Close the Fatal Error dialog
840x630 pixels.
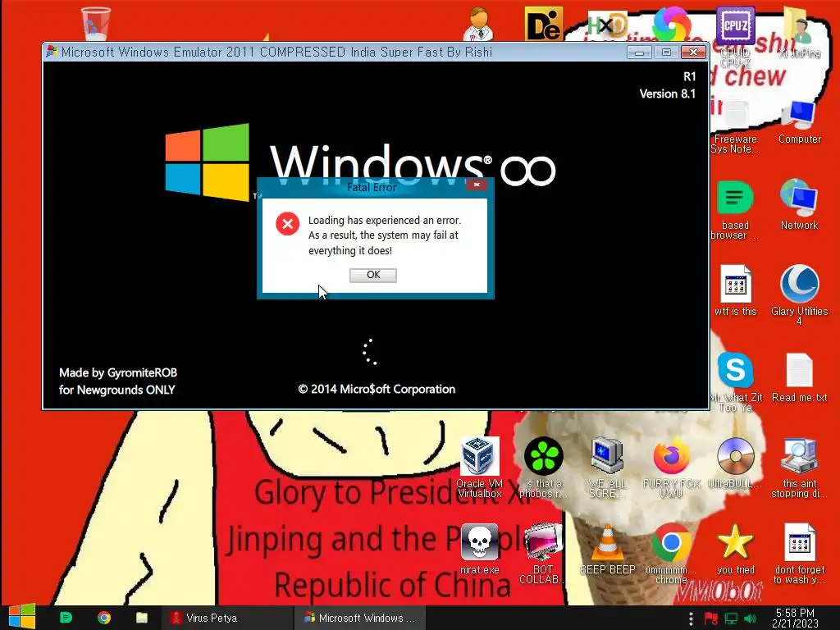click(x=476, y=185)
